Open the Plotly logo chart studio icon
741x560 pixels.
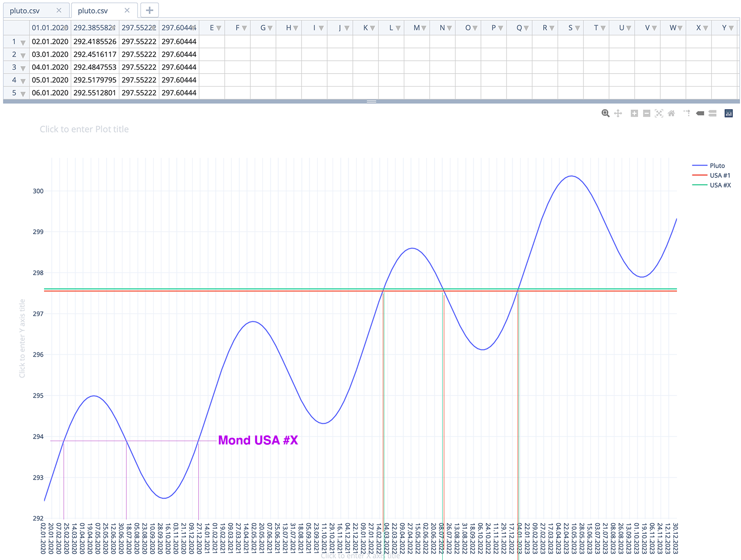point(729,113)
